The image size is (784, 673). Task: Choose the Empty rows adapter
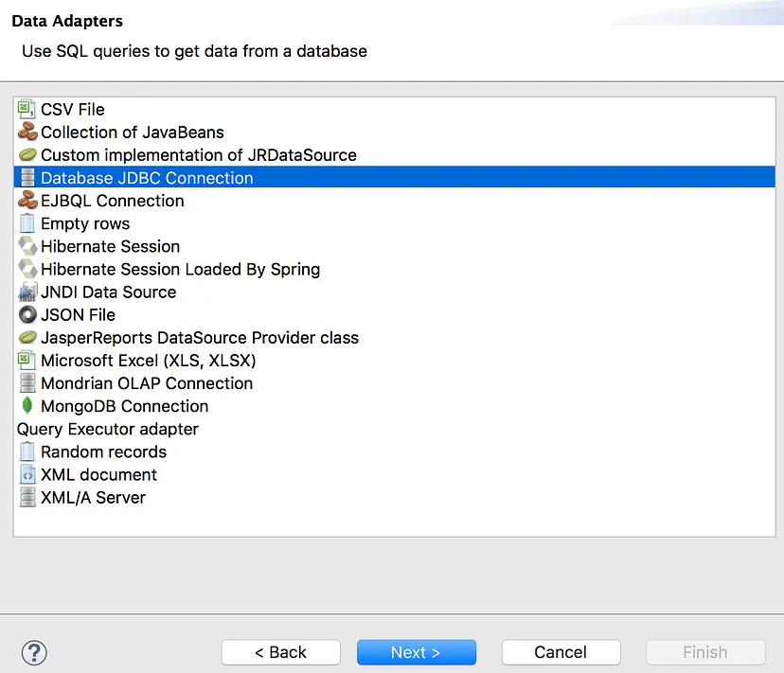85,224
